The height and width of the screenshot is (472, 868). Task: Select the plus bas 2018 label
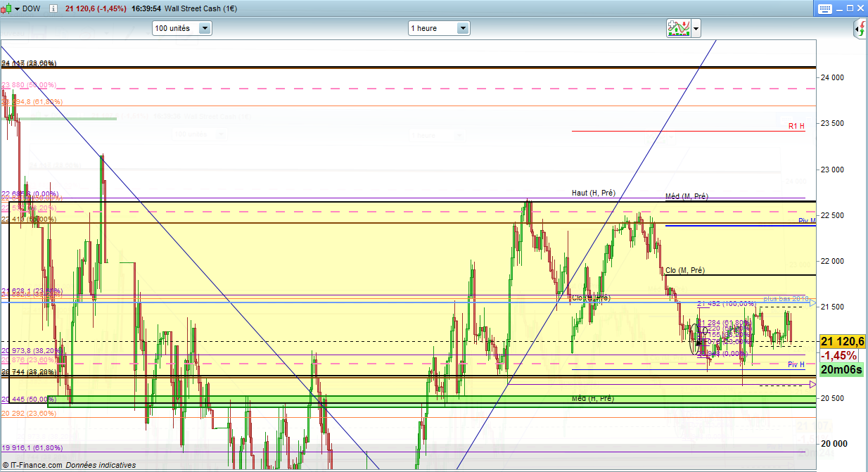point(786,298)
